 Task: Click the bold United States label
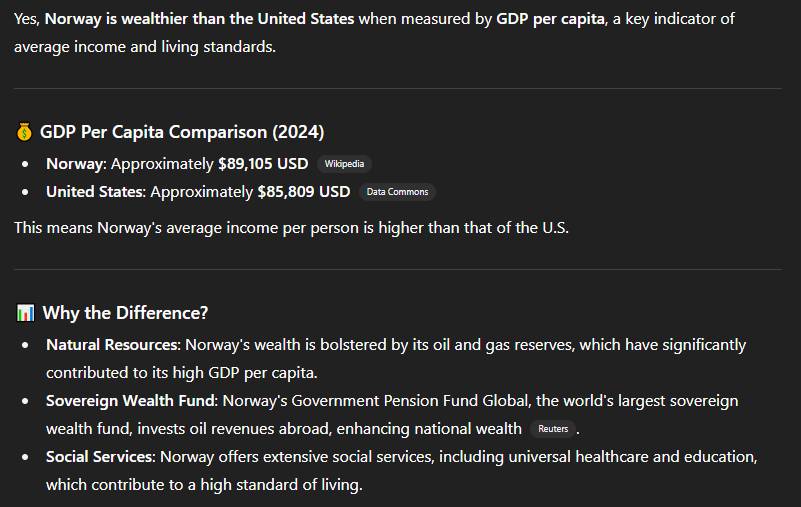pyautogui.click(x=96, y=192)
